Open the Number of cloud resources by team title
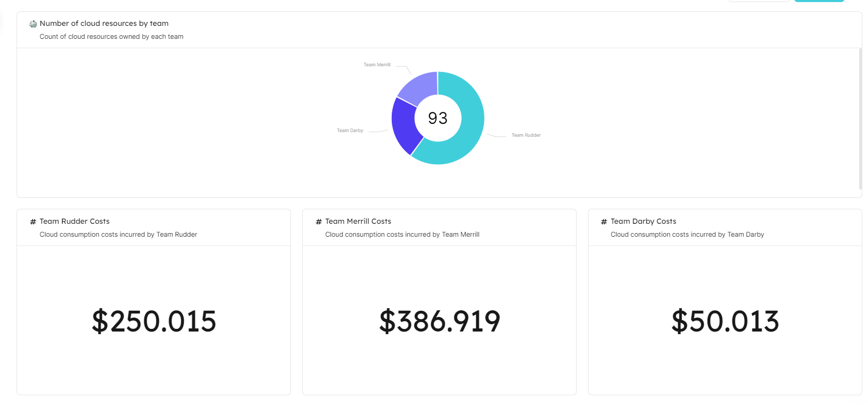Image resolution: width=868 pixels, height=403 pixels. click(104, 23)
